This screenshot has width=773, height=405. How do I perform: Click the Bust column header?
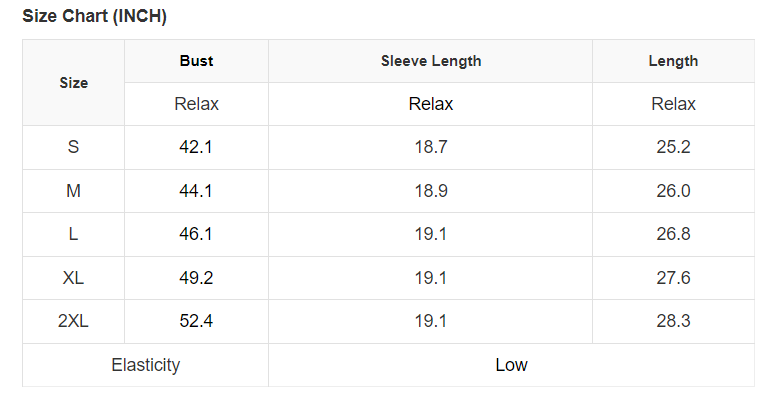click(x=196, y=61)
